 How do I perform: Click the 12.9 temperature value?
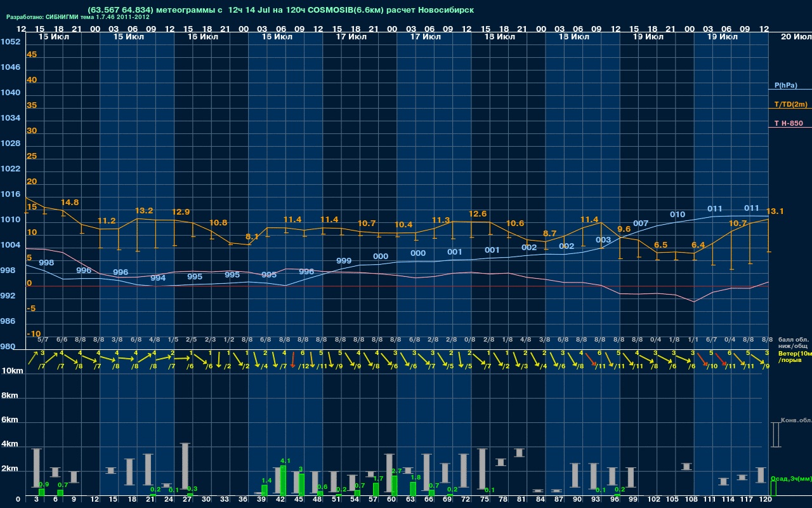[181, 212]
